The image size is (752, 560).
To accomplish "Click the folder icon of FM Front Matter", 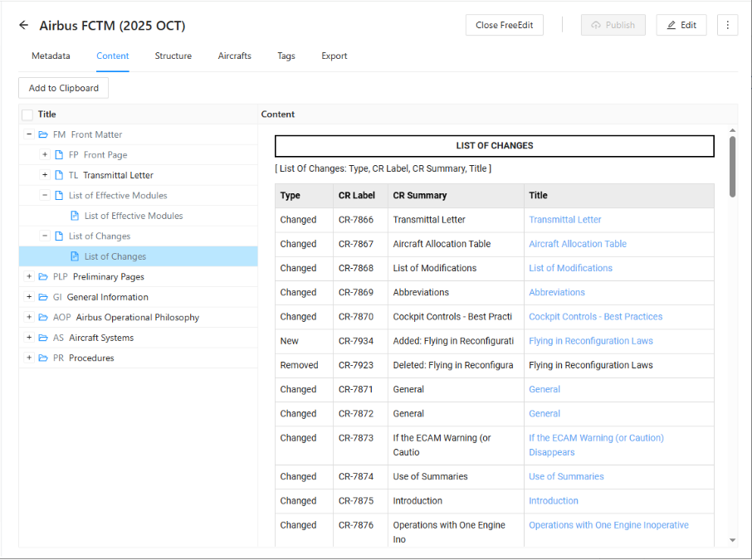I will [43, 134].
